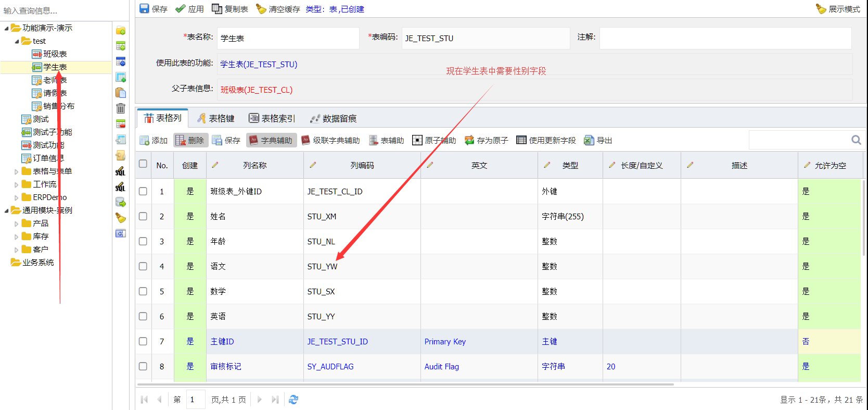Click the database with green arrow icon
This screenshot has height=410, width=868.
[x=121, y=202]
